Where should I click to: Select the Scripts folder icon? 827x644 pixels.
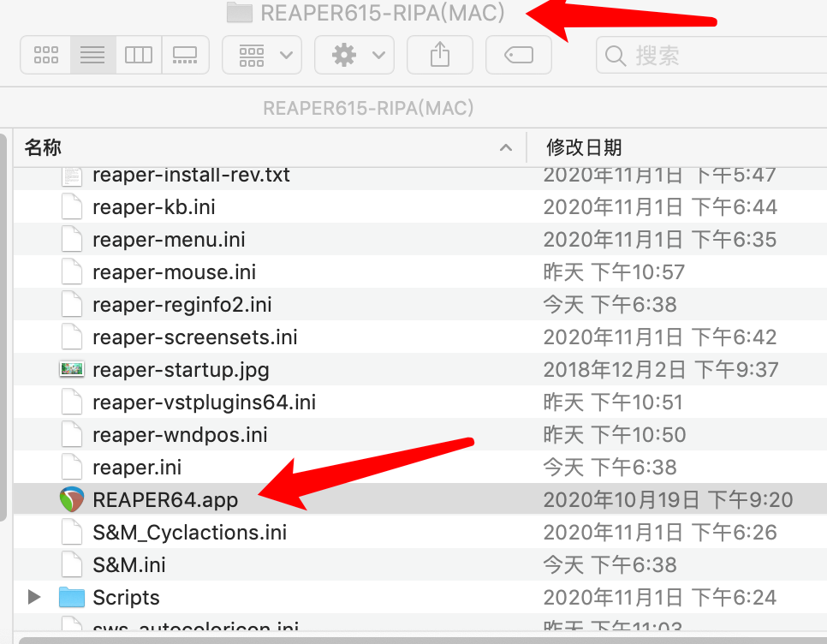(72, 597)
